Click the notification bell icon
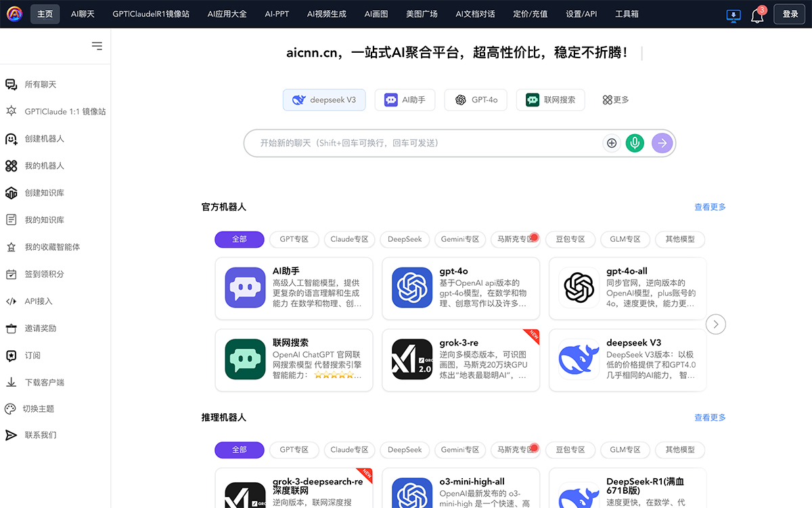The height and width of the screenshot is (508, 812). tap(757, 15)
